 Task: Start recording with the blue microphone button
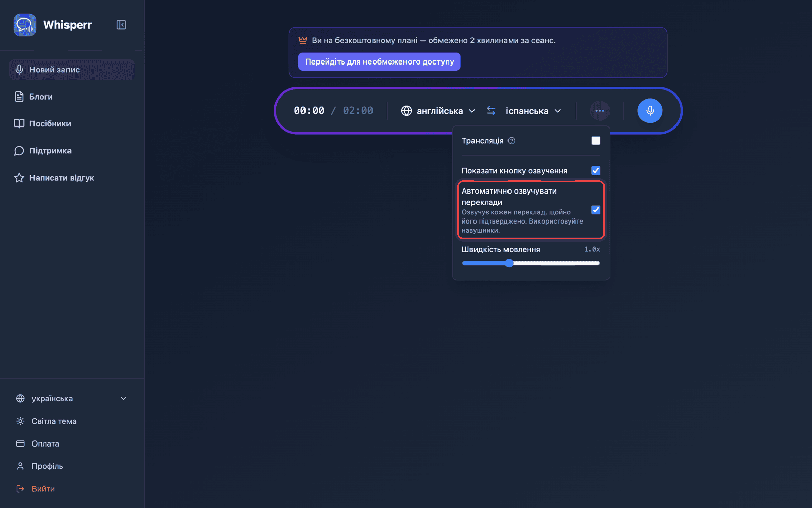point(650,111)
